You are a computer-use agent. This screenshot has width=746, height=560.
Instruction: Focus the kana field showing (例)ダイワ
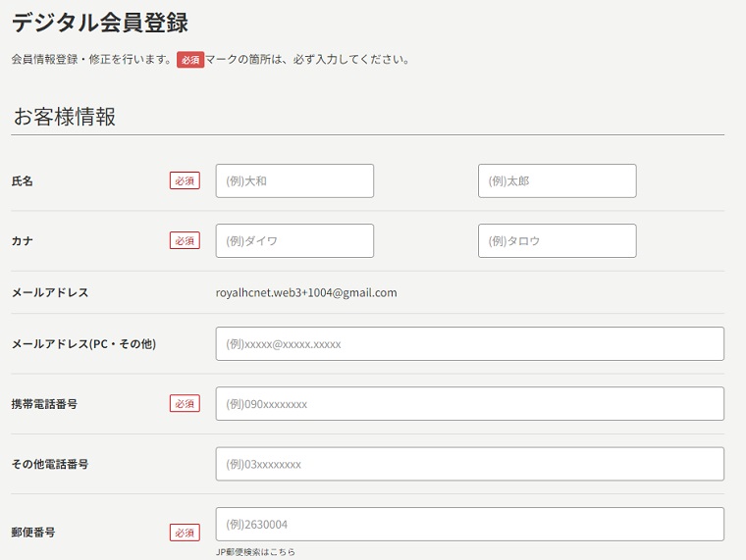click(x=294, y=240)
